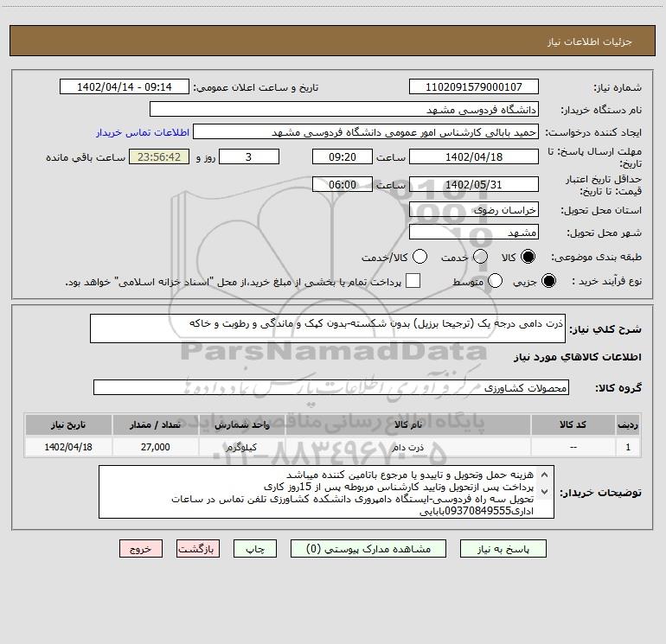Click the remaining time field 23:56:42
Screen dimensions: 666x644
(x=159, y=157)
